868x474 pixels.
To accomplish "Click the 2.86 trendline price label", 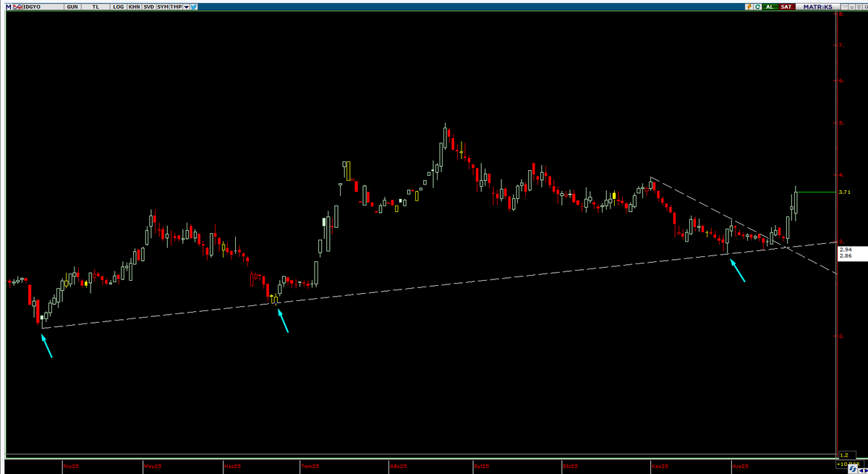I will click(845, 256).
